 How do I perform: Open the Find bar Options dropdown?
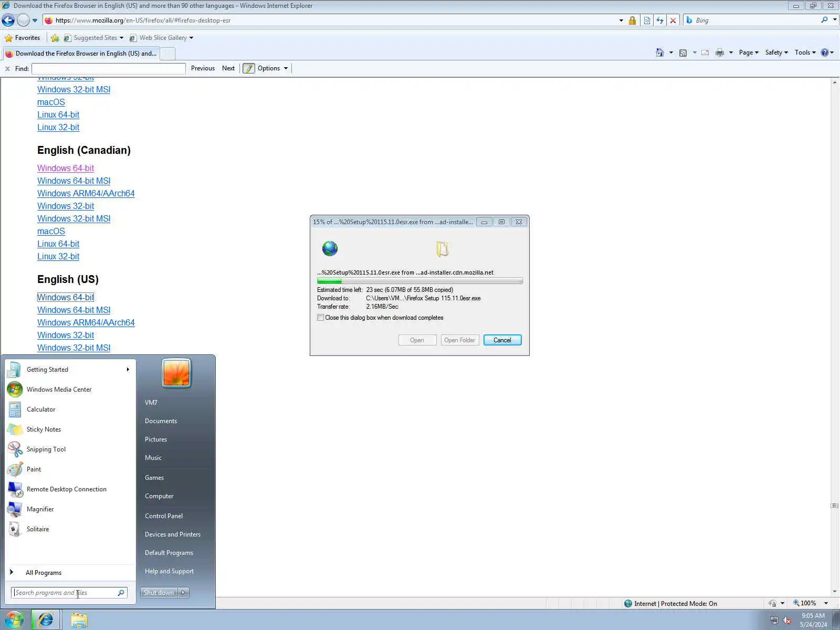[272, 69]
